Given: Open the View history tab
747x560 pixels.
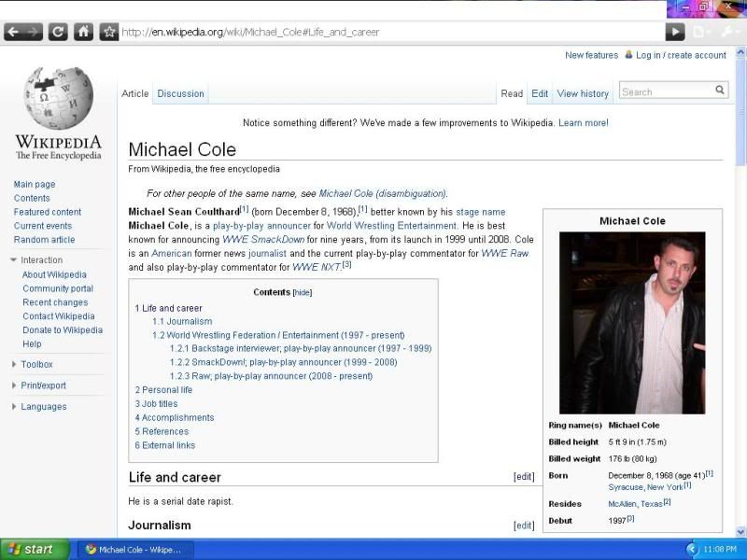Looking at the screenshot, I should [x=583, y=94].
